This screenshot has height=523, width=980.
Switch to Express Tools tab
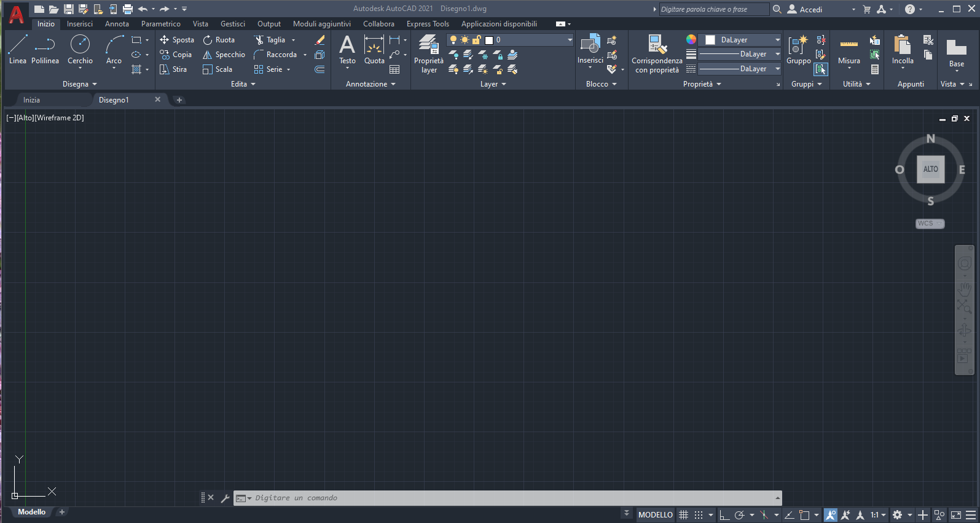click(x=428, y=24)
